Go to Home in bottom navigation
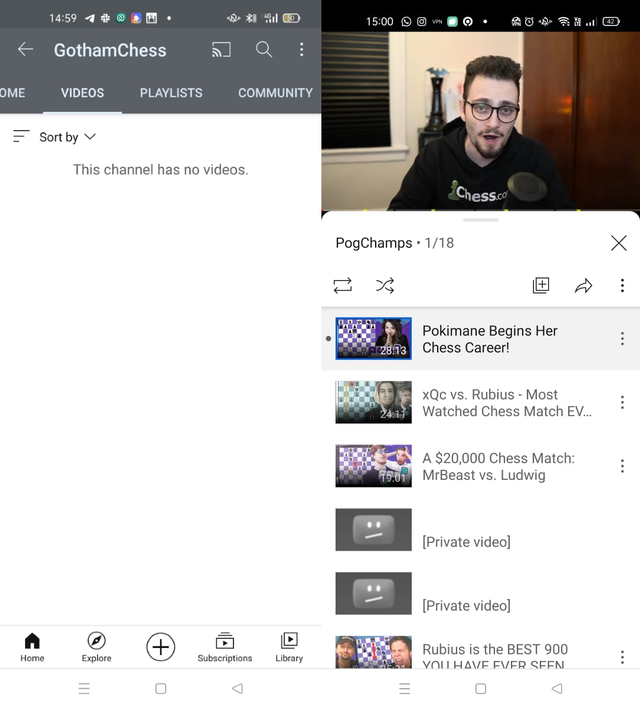 tap(32, 647)
